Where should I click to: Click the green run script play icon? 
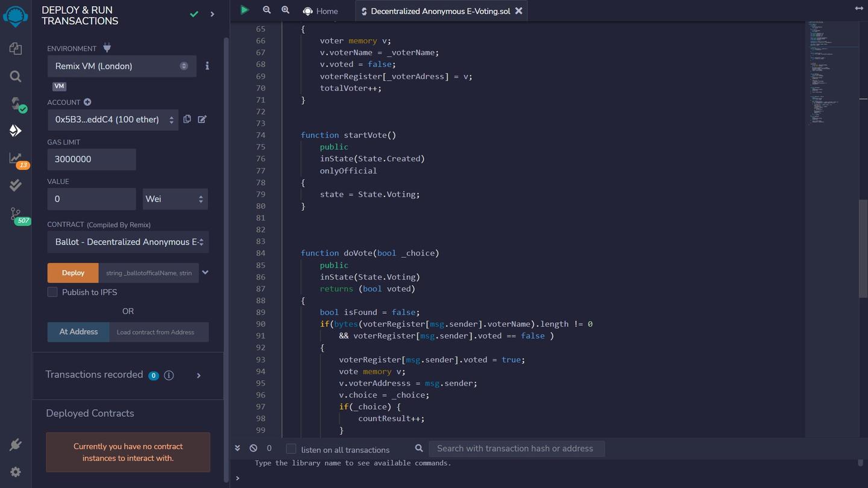244,10
